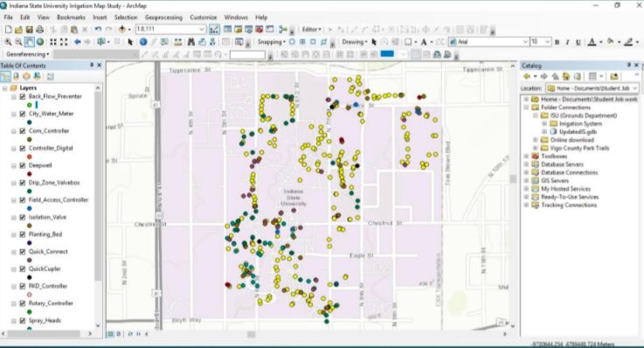Open the Insert menu

click(x=100, y=17)
